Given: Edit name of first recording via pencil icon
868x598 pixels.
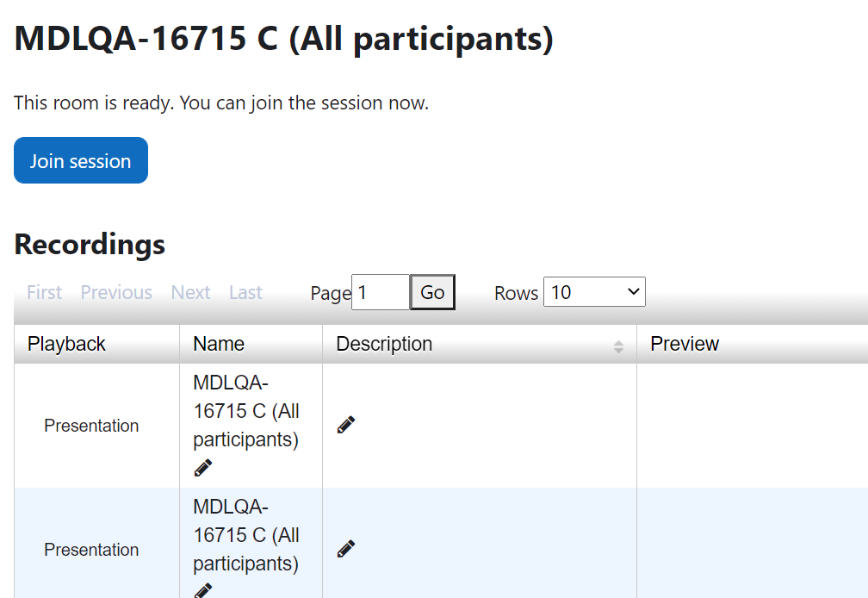Looking at the screenshot, I should coord(203,468).
